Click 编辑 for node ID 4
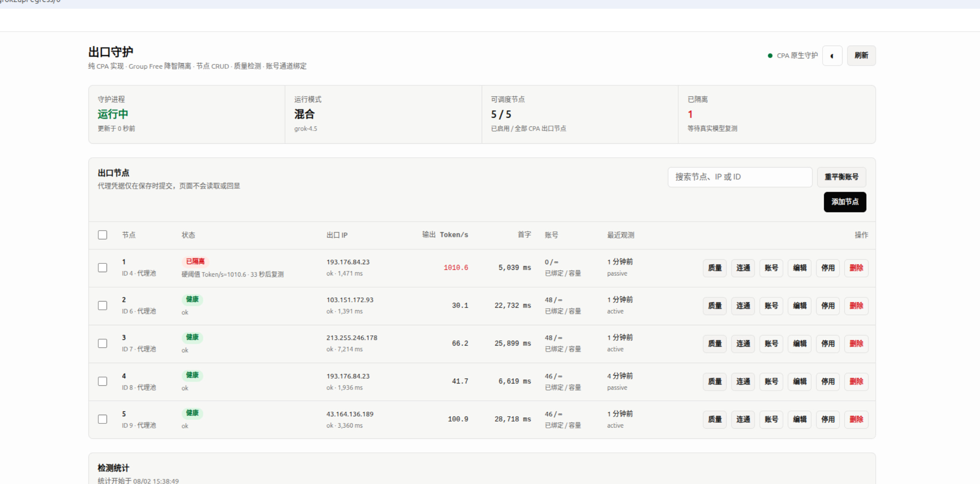 (x=800, y=268)
